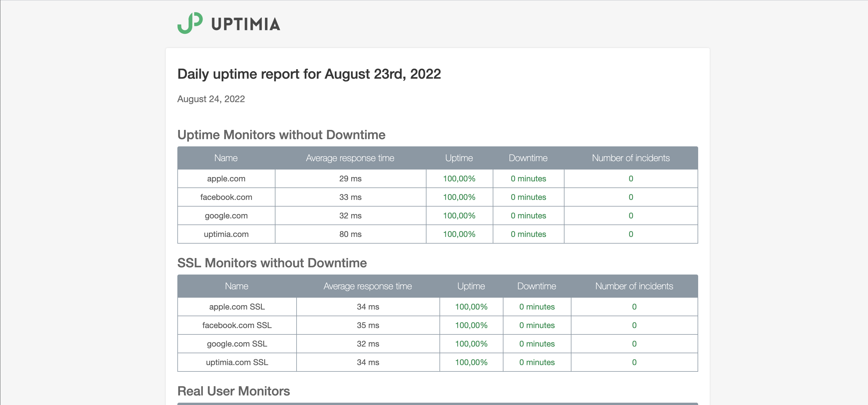Click Average response time header in Uptime Monitors table
The width and height of the screenshot is (868, 405).
tap(350, 158)
